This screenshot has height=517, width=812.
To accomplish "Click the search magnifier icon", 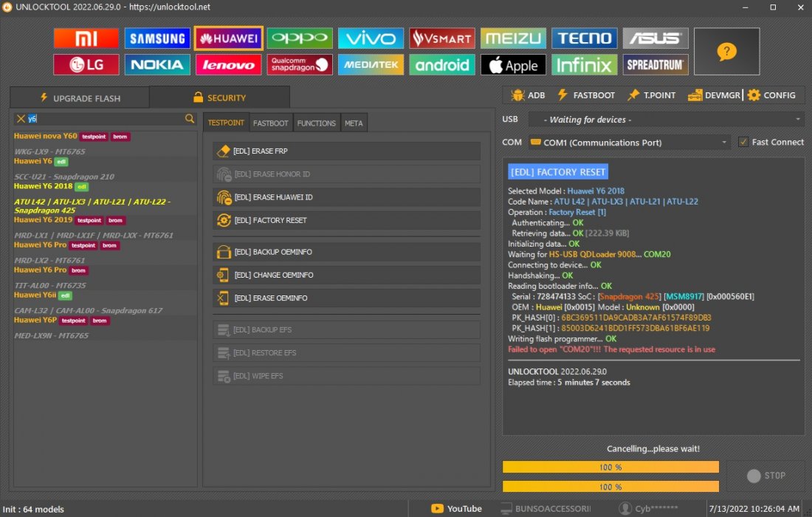I will coord(190,119).
